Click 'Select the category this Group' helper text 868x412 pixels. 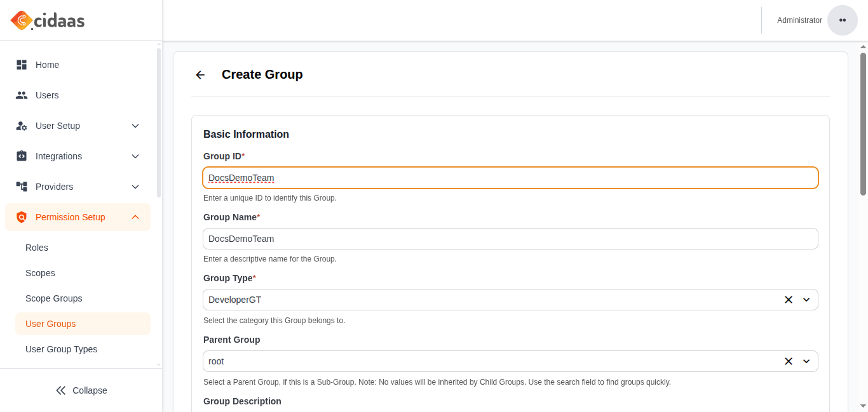(x=274, y=321)
